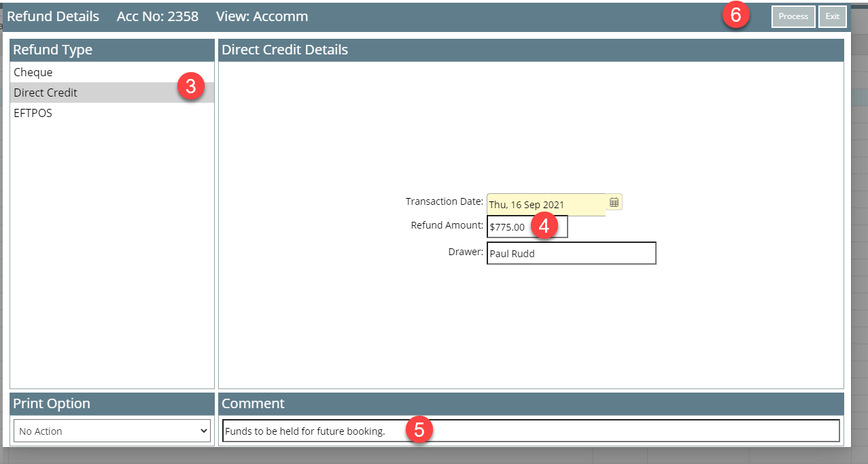Image resolution: width=868 pixels, height=464 pixels.
Task: Choose the Direct Credit refund type
Action: coord(46,93)
